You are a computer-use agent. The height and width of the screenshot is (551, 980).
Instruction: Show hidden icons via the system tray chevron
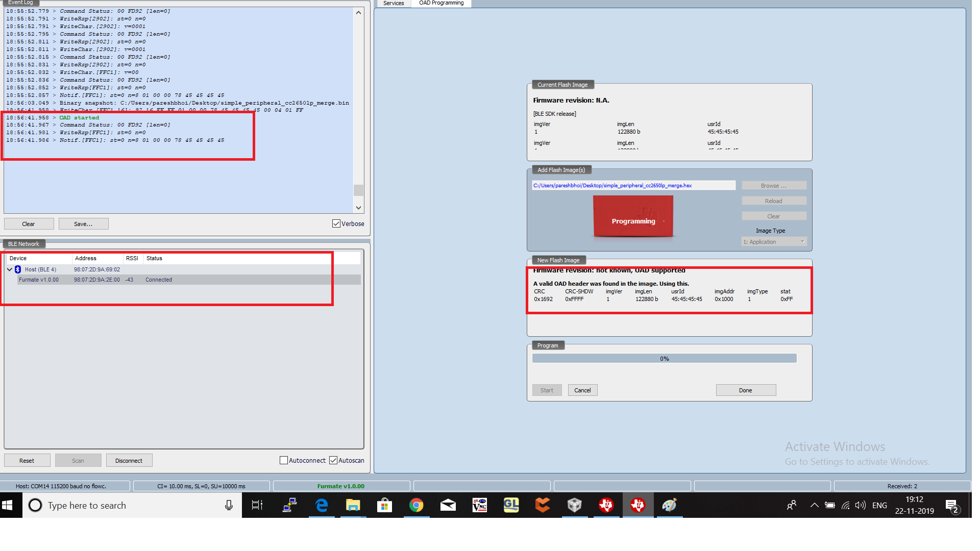(x=814, y=505)
